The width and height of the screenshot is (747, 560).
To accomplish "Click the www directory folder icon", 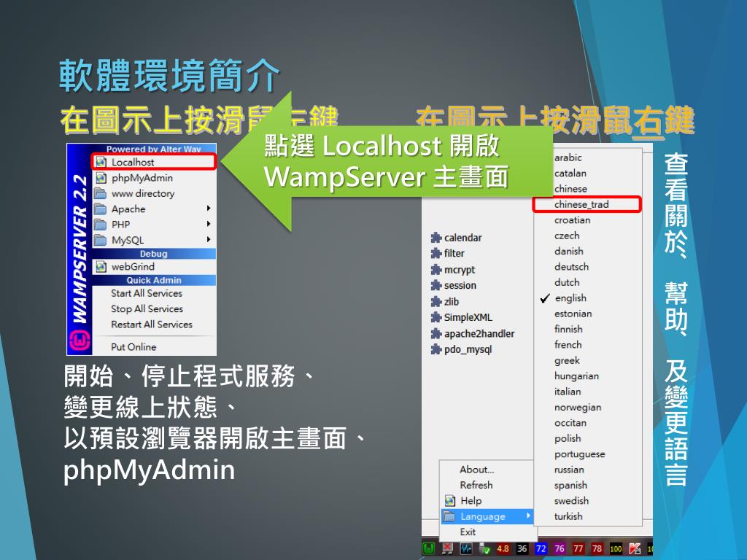I will (101, 193).
